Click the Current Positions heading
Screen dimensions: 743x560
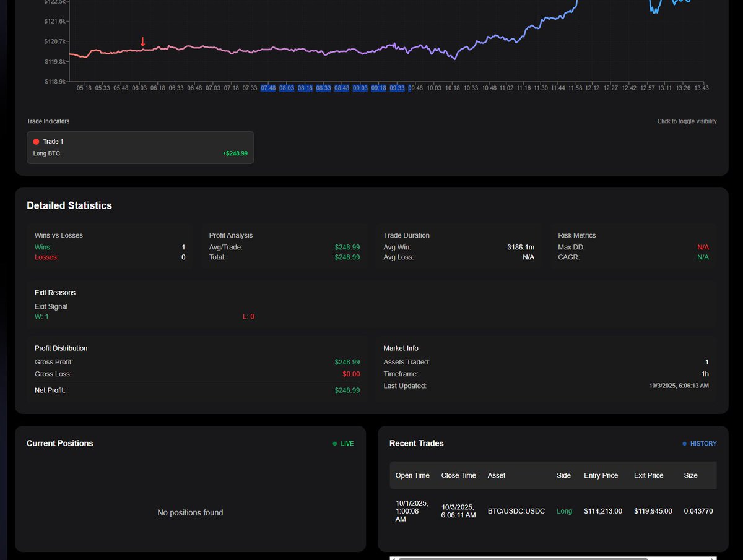(60, 444)
